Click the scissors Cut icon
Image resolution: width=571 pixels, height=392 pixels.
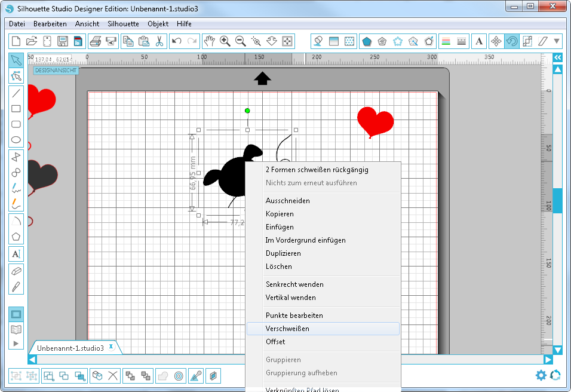click(159, 41)
